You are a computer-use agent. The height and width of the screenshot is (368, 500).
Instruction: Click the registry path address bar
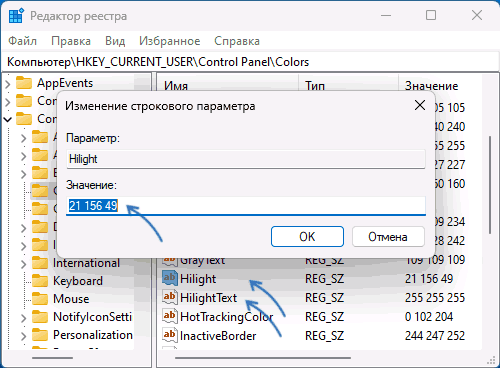click(250, 62)
